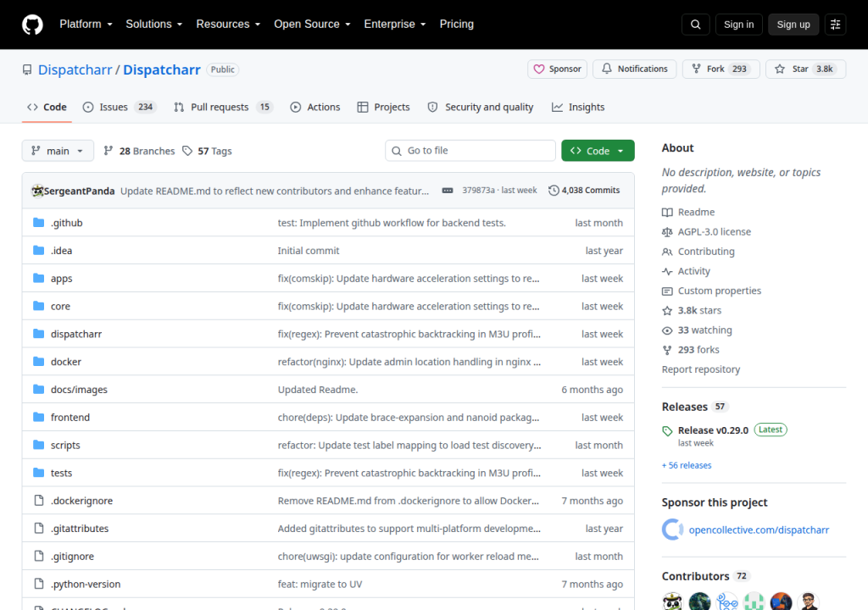Screen dimensions: 868x610
Task: Click the history clock icon beside 4,038 Commits
Action: 554,191
